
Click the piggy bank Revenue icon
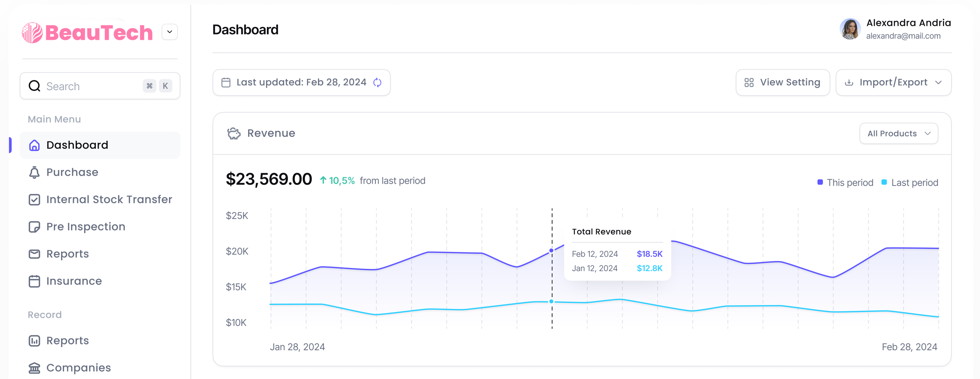tap(234, 133)
